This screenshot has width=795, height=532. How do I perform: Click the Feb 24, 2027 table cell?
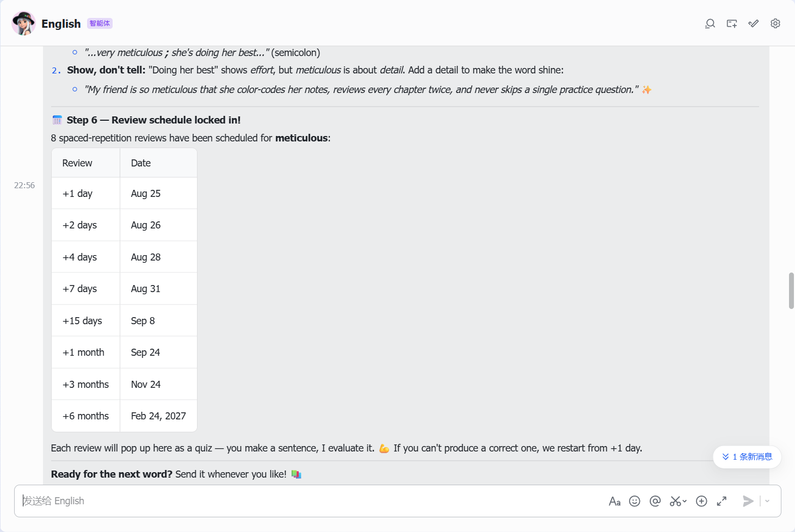(158, 416)
